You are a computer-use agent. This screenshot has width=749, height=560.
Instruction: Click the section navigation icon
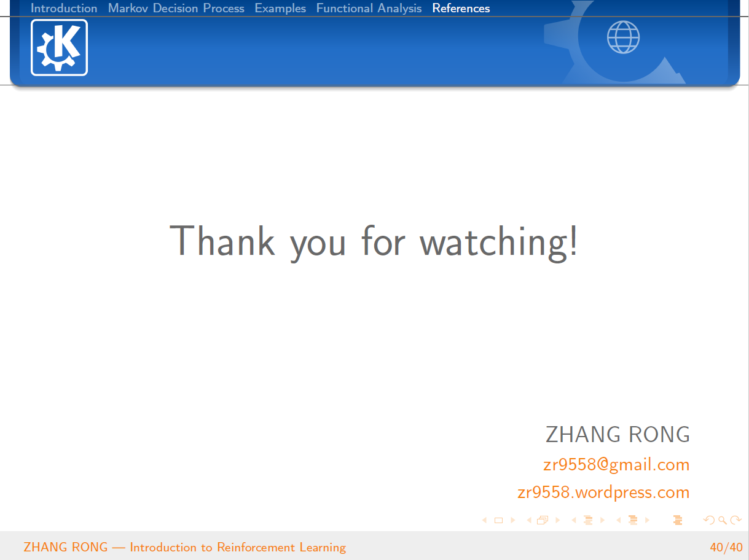point(633,520)
